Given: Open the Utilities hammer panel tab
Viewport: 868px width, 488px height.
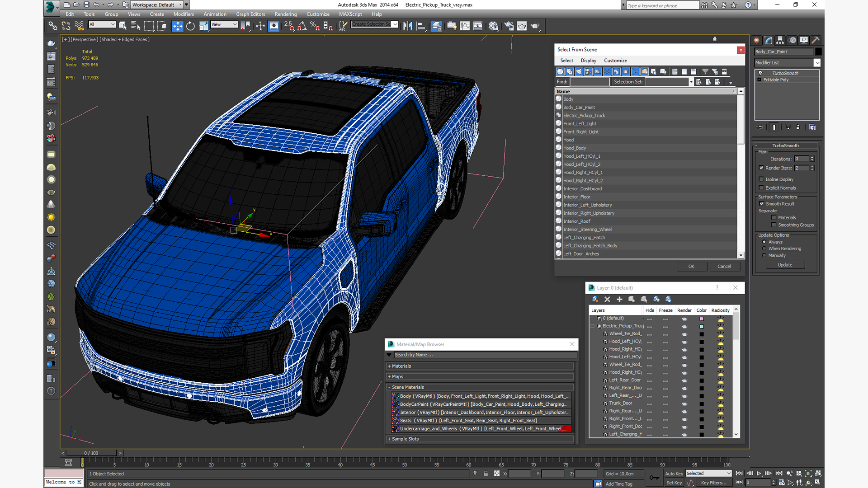Looking at the screenshot, I should [x=816, y=40].
